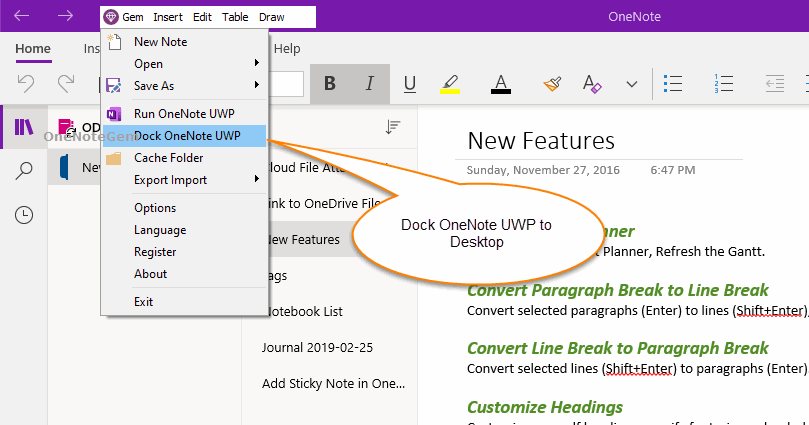
Task: Open the New Features page in list
Action: (x=312, y=239)
